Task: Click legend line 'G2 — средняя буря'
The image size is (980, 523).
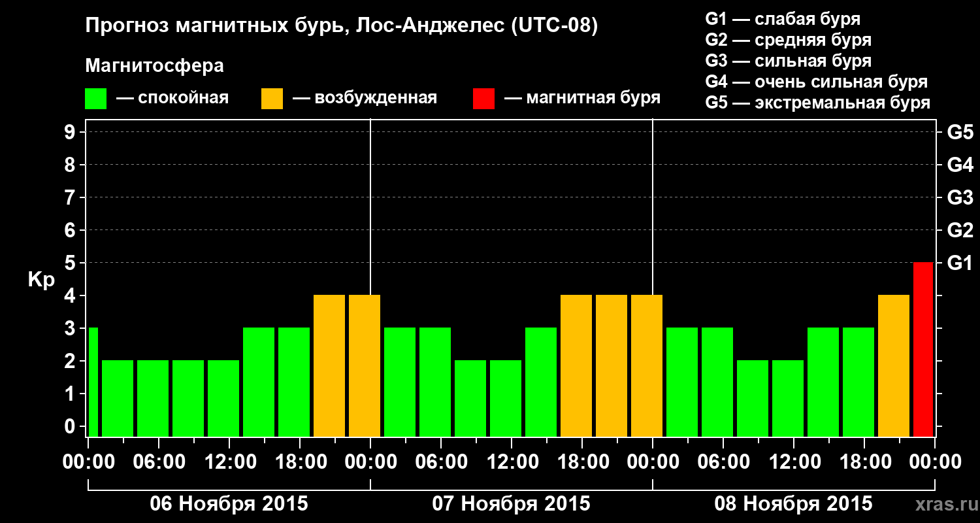Action: [788, 40]
